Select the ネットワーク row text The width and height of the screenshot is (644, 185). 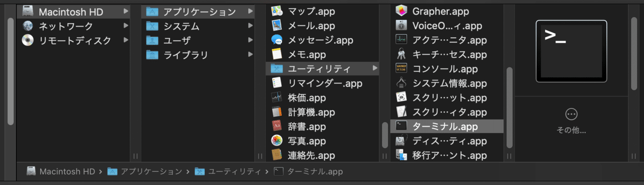pos(66,26)
